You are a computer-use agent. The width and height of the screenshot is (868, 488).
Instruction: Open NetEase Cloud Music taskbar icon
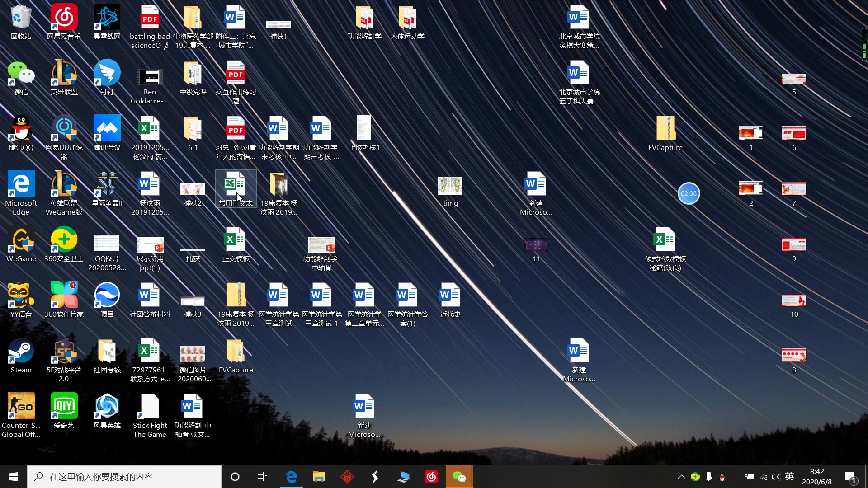pyautogui.click(x=431, y=477)
